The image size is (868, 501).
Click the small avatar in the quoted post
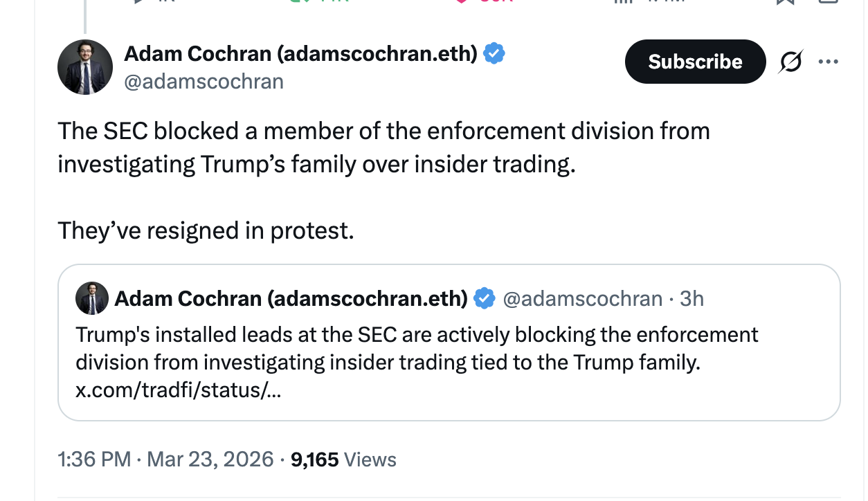coord(92,298)
